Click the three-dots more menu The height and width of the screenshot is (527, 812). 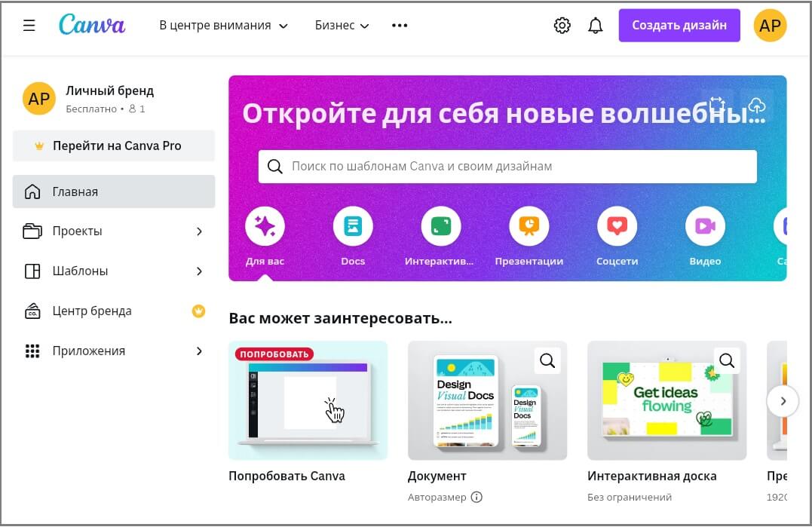click(x=400, y=26)
